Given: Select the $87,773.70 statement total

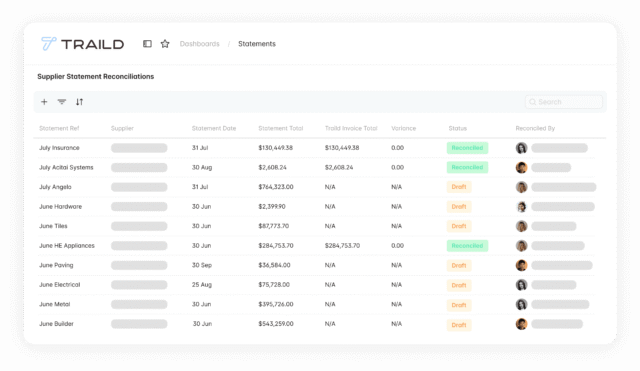Looking at the screenshot, I should coord(273,226).
